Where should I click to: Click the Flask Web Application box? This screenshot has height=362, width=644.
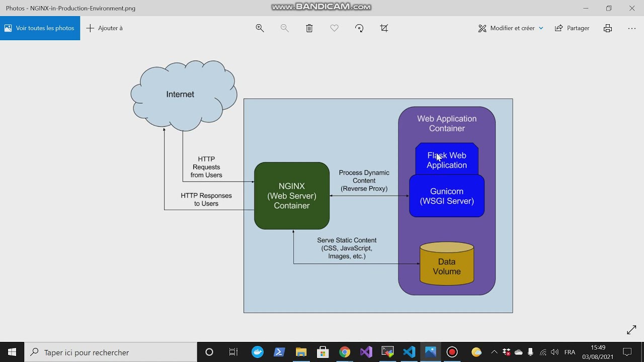click(447, 159)
